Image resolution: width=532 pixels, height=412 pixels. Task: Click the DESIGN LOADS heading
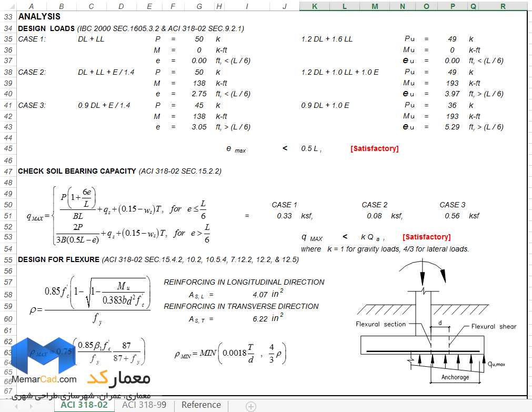click(46, 28)
